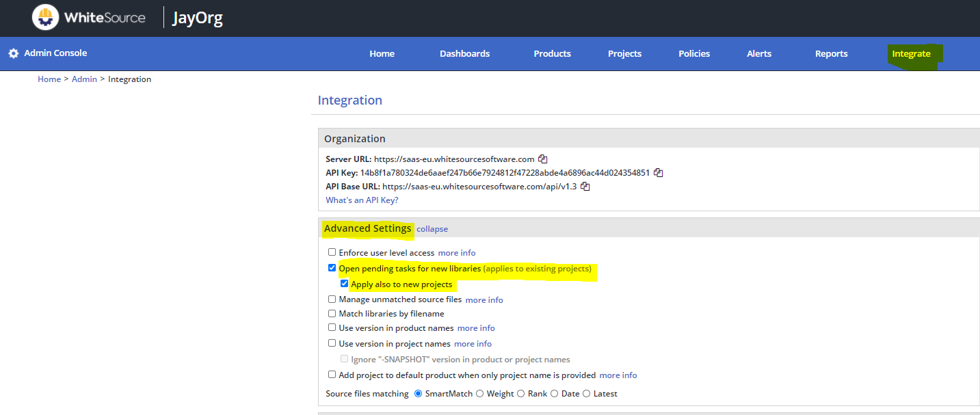Select the Latest source files matching option

586,393
